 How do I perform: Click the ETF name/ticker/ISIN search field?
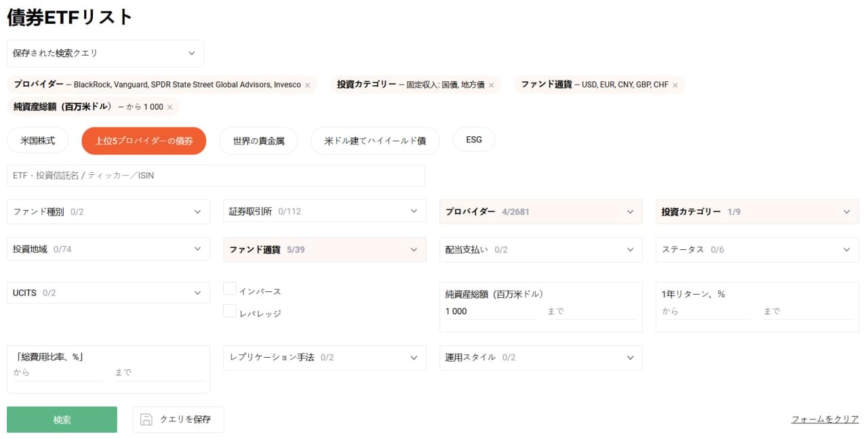(x=216, y=175)
